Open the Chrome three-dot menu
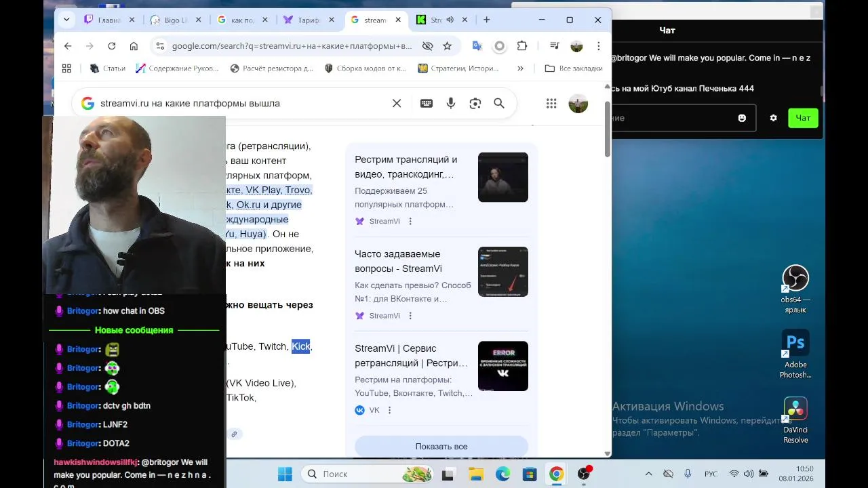868x488 pixels. pyautogui.click(x=598, y=46)
